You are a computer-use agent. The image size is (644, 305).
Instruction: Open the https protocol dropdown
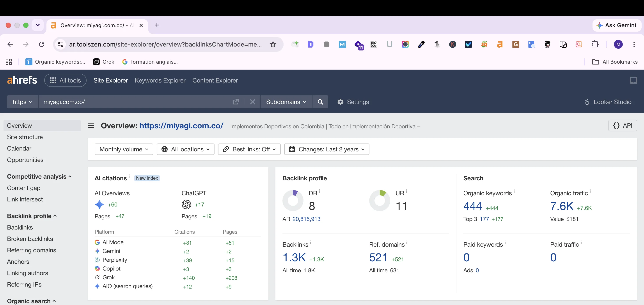tap(23, 102)
